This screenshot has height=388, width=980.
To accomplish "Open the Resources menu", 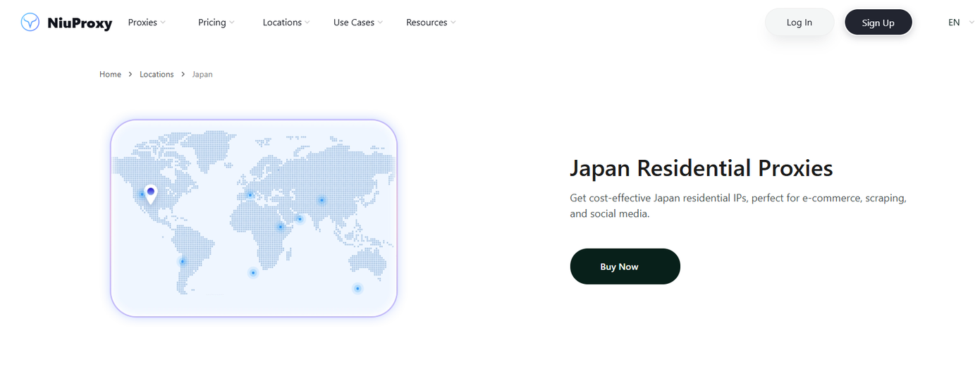I will [427, 23].
